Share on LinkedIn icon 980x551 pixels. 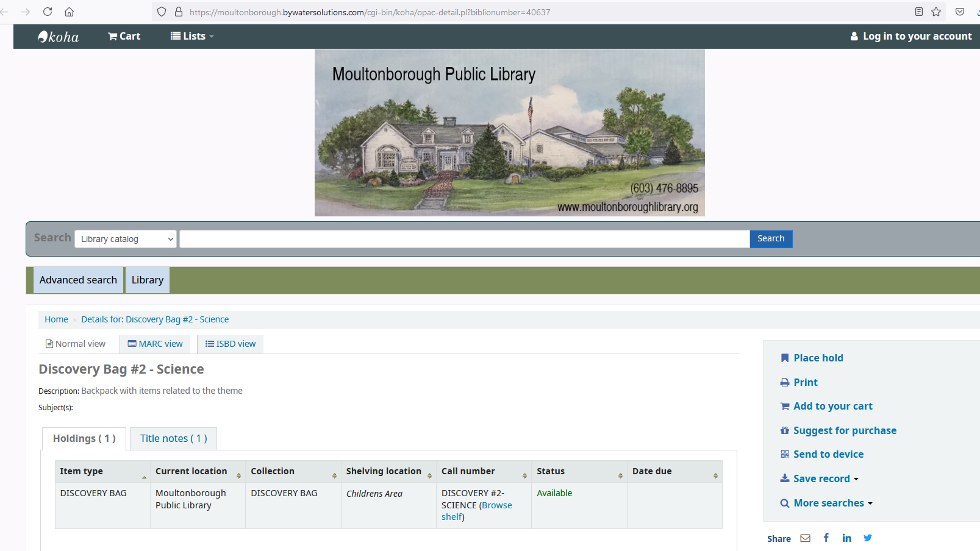[846, 538]
